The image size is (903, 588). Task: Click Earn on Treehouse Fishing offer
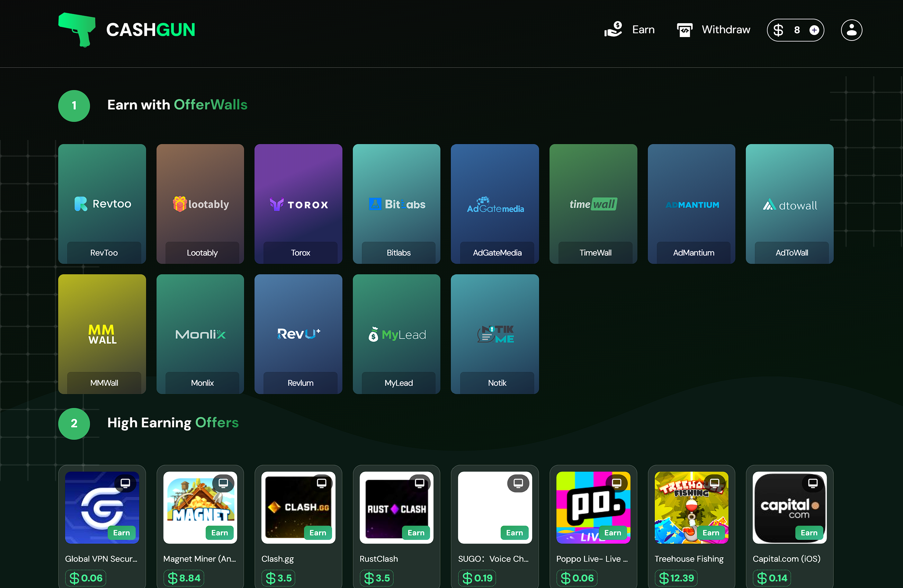pos(711,533)
